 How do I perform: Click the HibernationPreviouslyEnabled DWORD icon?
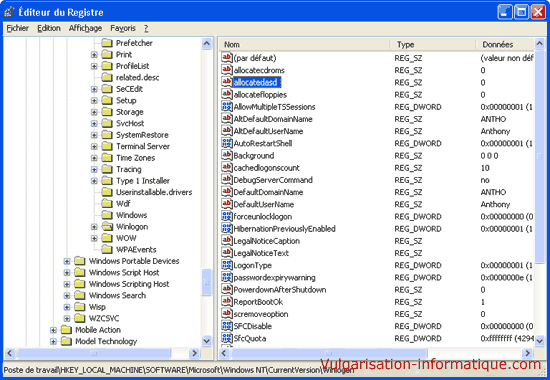(x=227, y=228)
